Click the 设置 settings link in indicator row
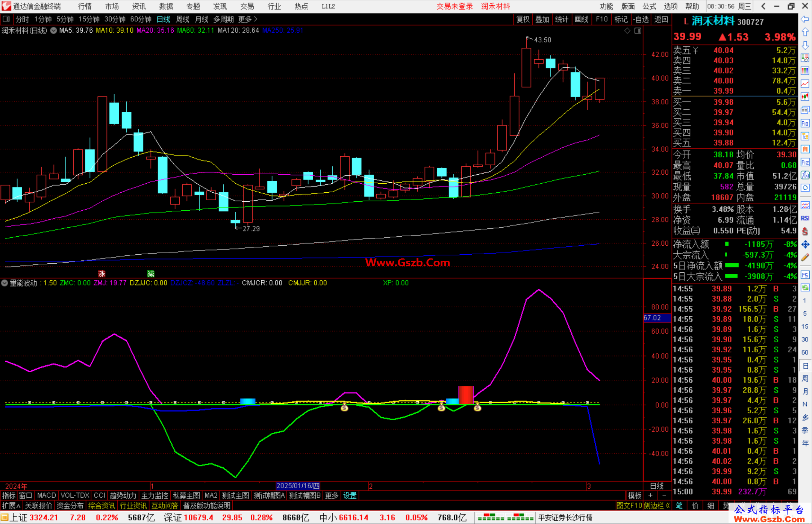This screenshot has width=812, height=524. tap(350, 495)
